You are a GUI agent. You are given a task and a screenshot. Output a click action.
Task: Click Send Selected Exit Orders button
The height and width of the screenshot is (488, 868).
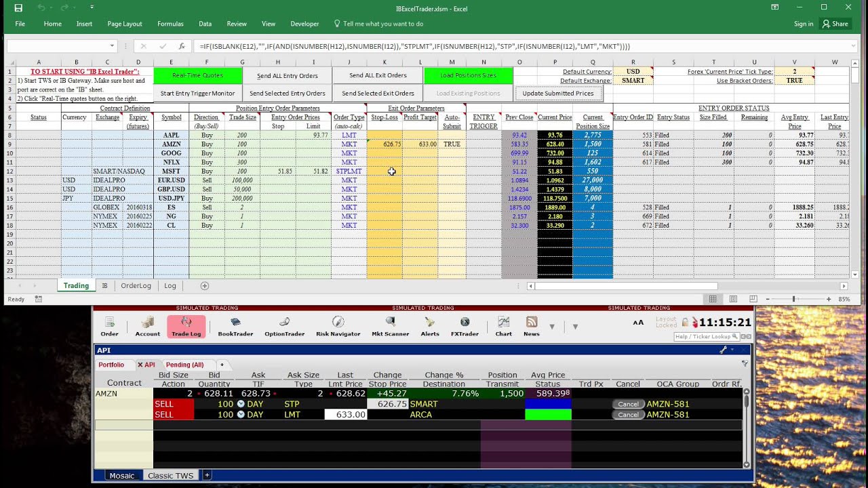(378, 94)
